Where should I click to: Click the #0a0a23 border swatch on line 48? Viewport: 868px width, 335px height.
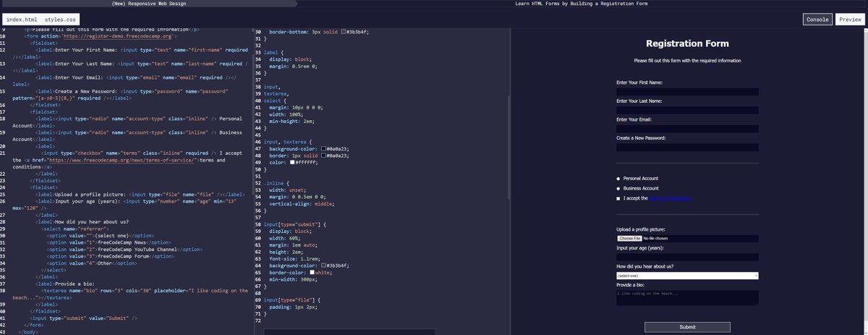pos(323,155)
